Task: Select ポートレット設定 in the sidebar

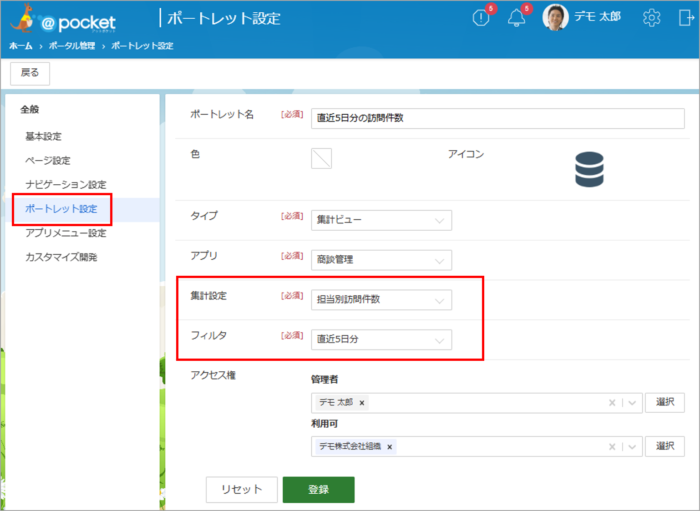Action: 61,209
